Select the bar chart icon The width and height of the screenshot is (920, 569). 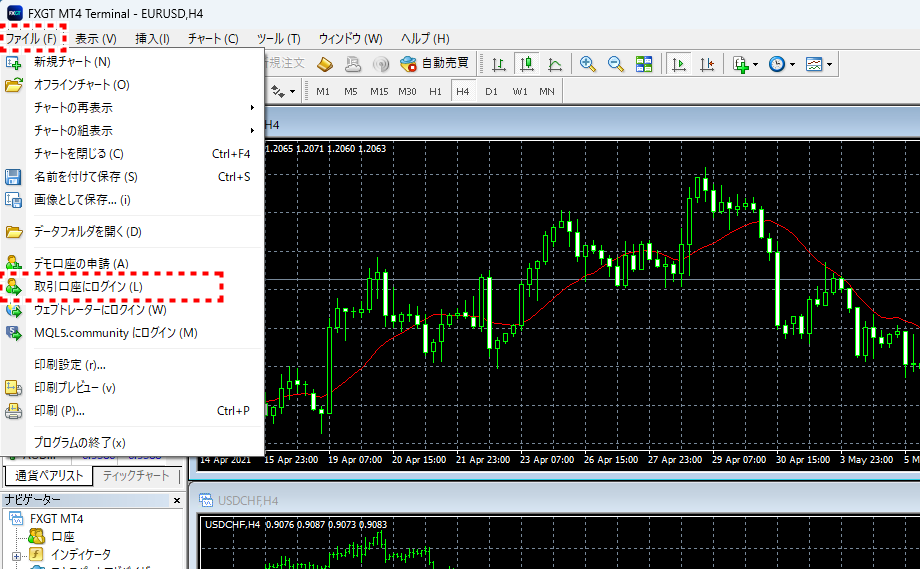(x=499, y=64)
